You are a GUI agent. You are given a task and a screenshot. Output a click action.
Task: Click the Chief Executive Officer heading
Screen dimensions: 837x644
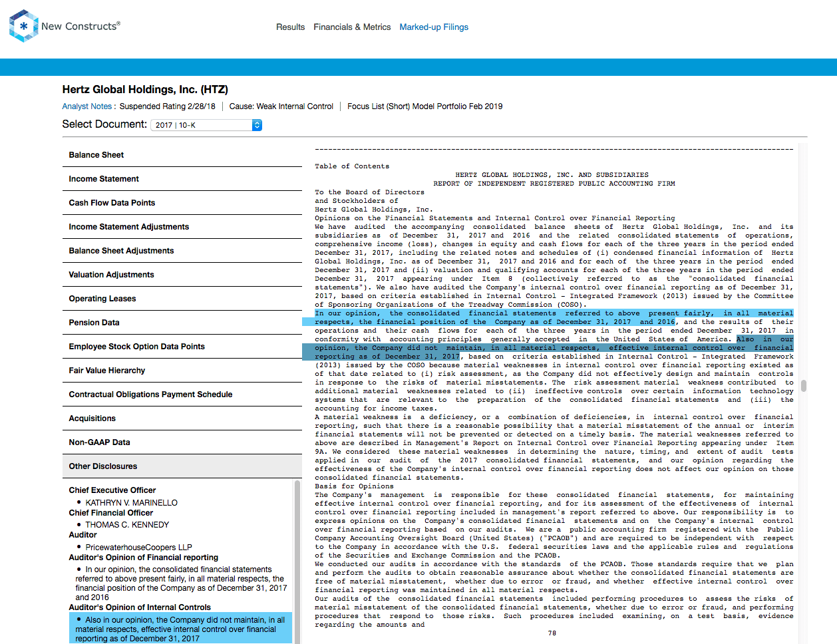[112, 490]
